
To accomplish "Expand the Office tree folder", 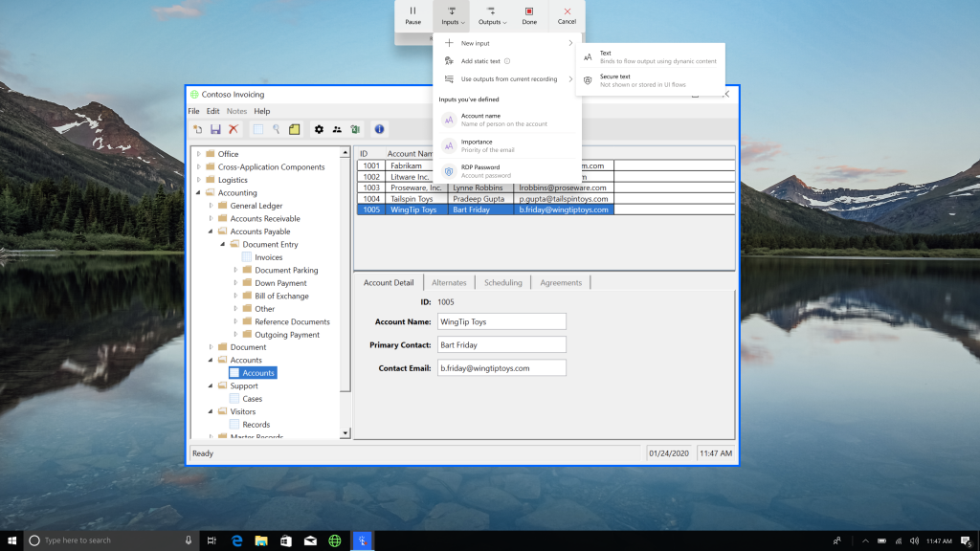I will 199,154.
